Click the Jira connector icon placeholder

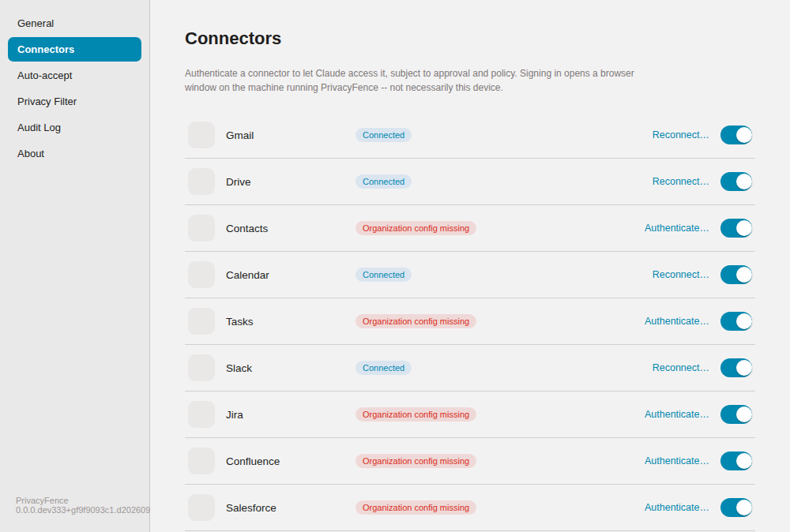point(201,414)
